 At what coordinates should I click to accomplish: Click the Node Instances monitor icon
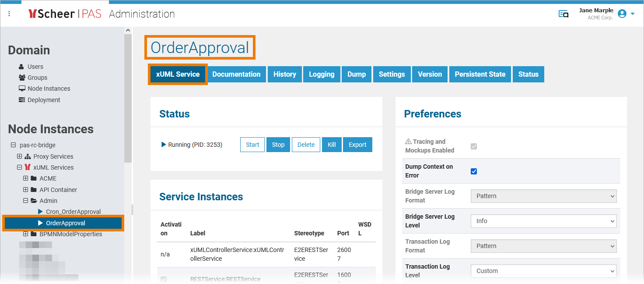[22, 89]
